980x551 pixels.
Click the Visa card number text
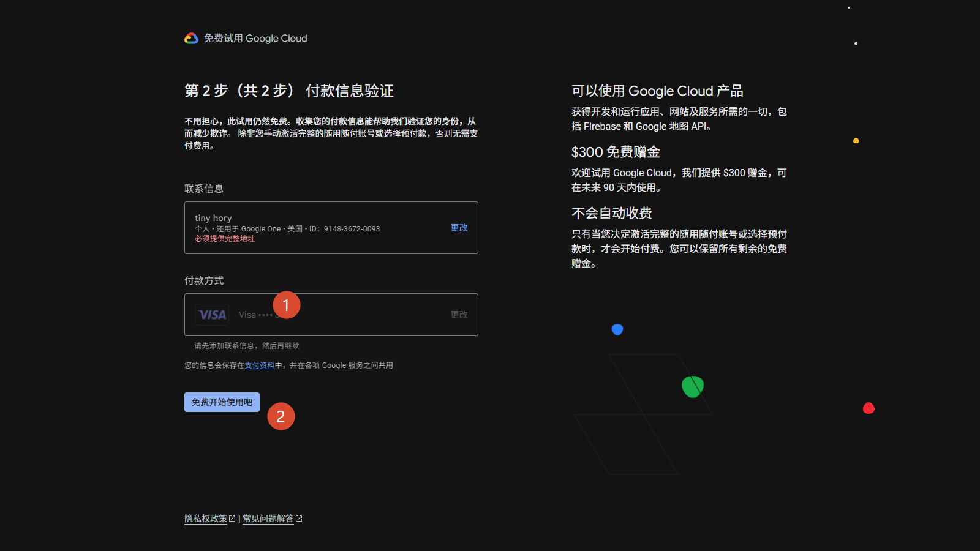(259, 315)
